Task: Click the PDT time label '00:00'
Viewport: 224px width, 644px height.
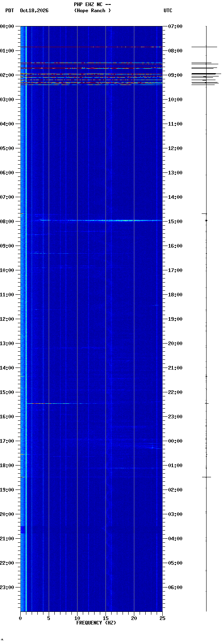Action: point(7,26)
